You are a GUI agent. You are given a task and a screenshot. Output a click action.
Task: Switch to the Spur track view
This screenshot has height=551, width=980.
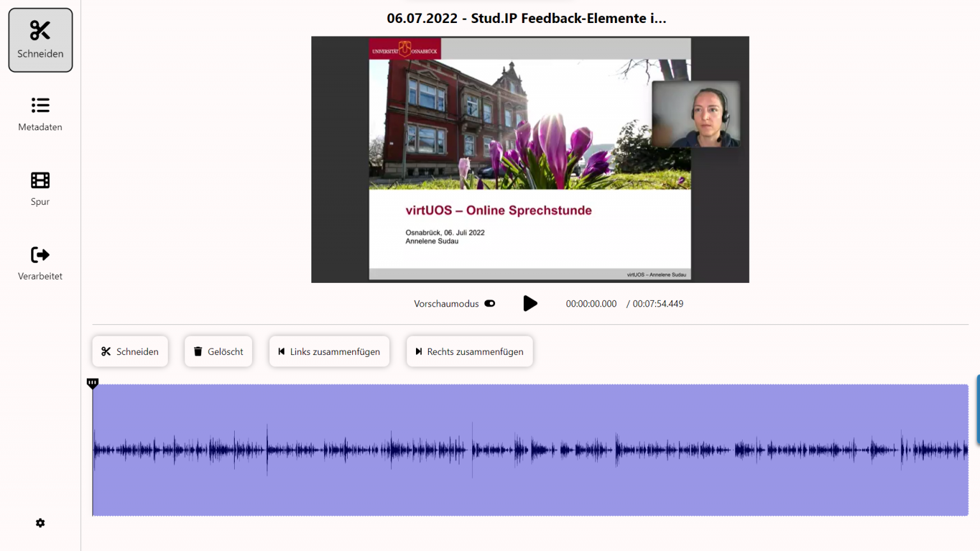click(x=40, y=189)
